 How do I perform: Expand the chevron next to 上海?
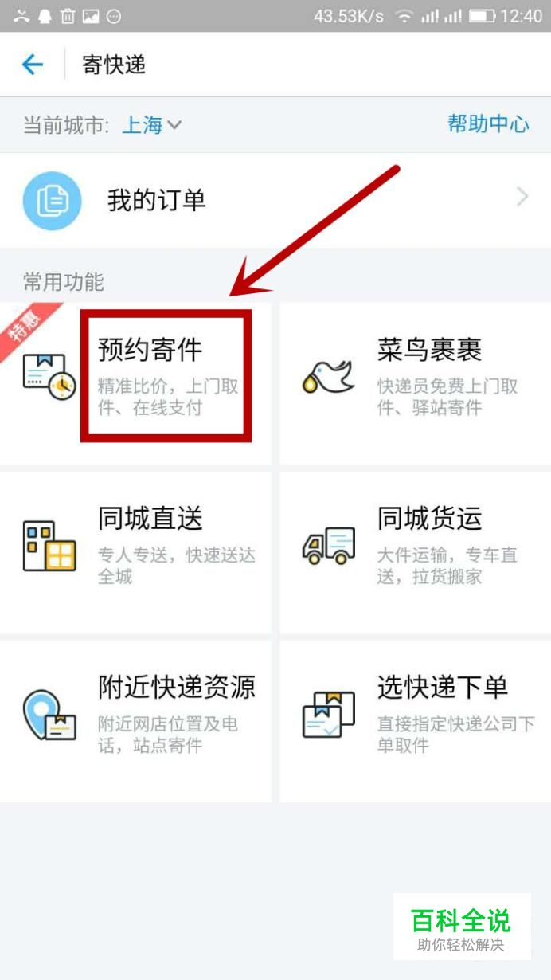point(174,125)
